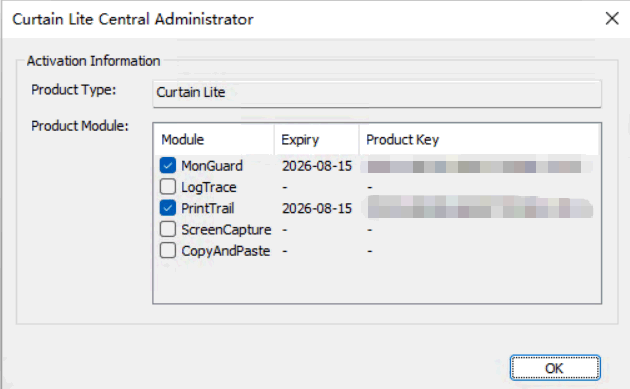Screen dimensions: 630x389
Task: Select the LogTrace row label
Action: pos(209,187)
